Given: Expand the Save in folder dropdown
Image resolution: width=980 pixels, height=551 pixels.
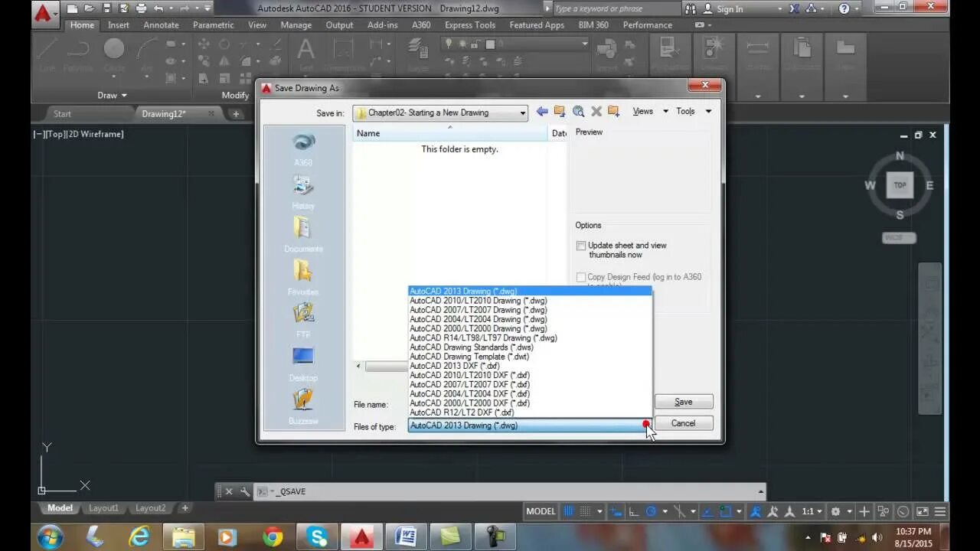Looking at the screenshot, I should (523, 113).
